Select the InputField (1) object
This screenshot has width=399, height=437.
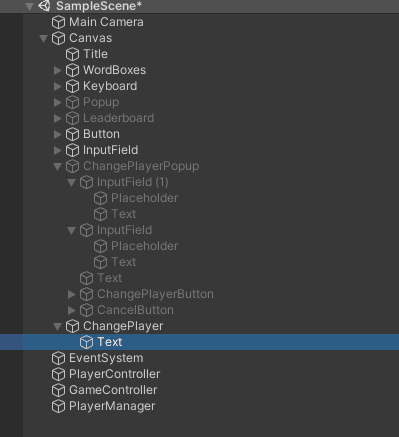(x=133, y=182)
